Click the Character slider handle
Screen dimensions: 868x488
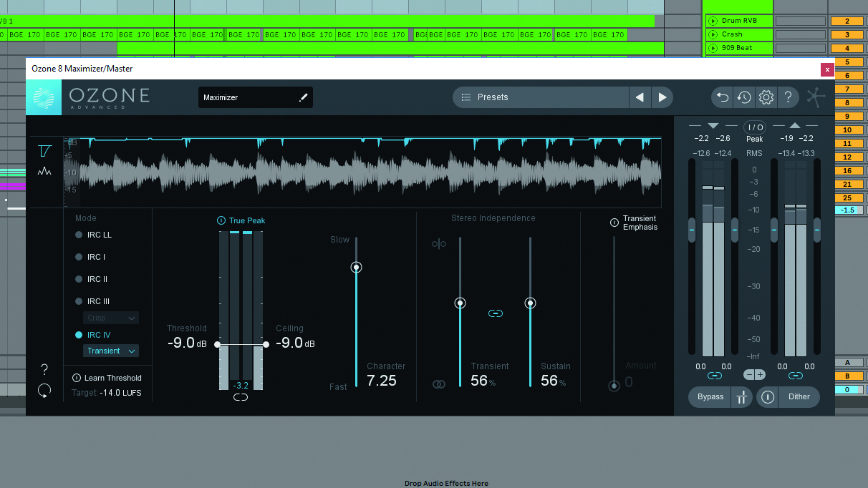(x=356, y=267)
